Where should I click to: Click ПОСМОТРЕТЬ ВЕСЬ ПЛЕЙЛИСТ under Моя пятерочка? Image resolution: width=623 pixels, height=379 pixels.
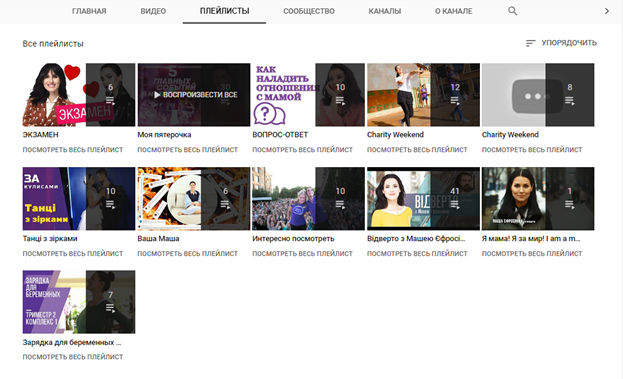188,150
